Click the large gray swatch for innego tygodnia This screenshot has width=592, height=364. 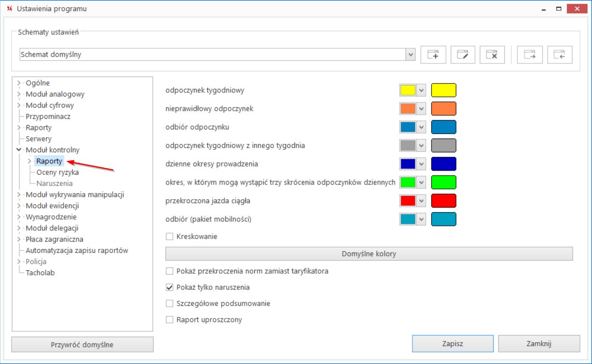point(443,146)
